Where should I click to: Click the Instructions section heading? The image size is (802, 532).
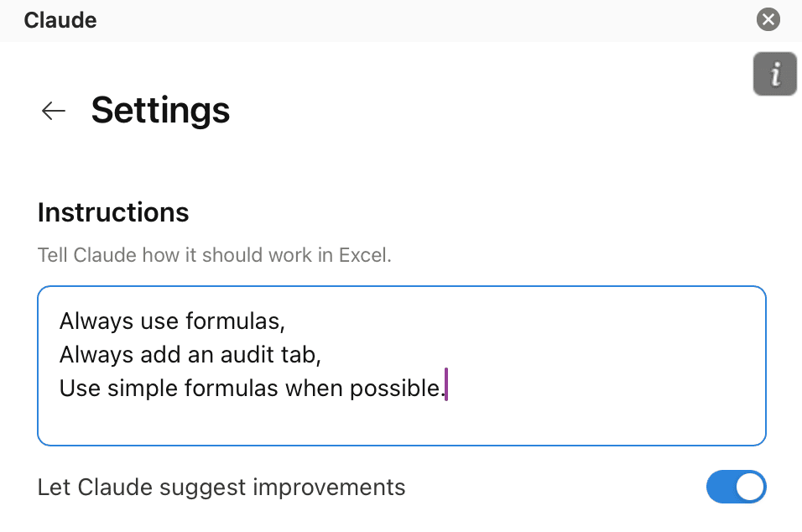[x=113, y=212]
